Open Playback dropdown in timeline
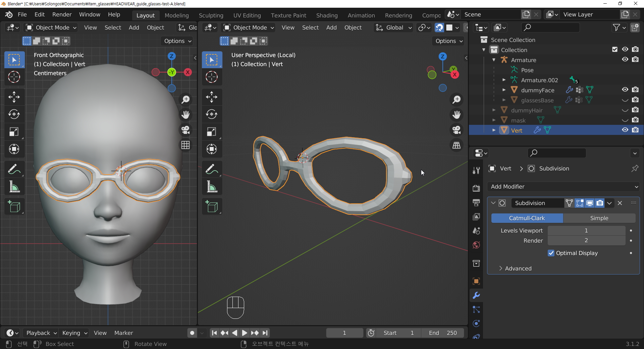 [41, 333]
